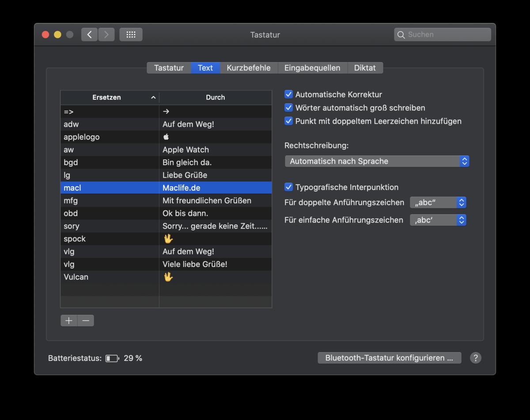Screen dimensions: 530x420
Task: Select the Vulcan shortcut row
Action: (x=166, y=277)
